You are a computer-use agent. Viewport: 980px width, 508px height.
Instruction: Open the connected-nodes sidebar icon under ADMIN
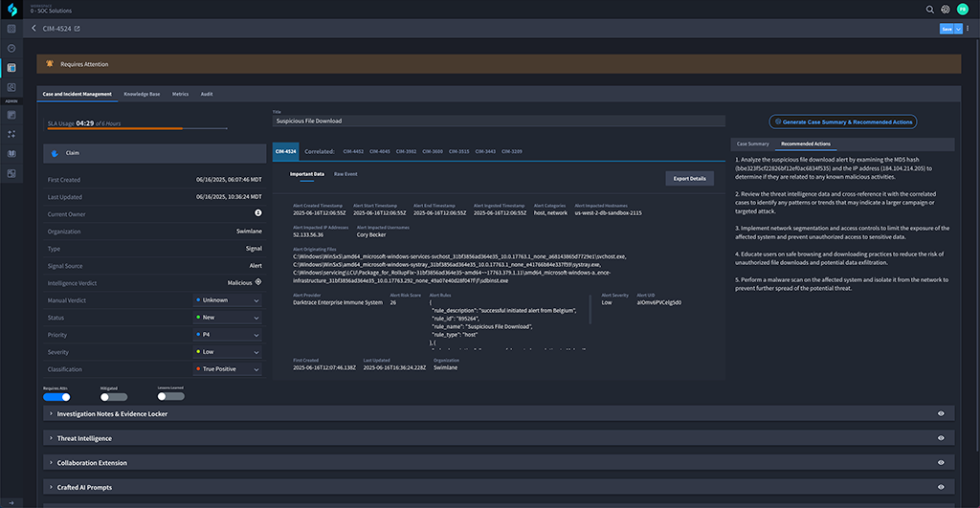click(x=11, y=134)
